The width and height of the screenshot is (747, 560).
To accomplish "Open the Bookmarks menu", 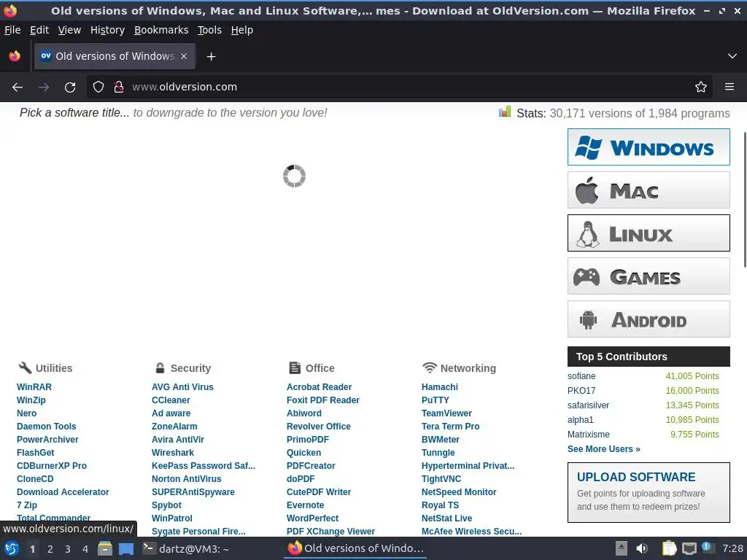I will (161, 30).
